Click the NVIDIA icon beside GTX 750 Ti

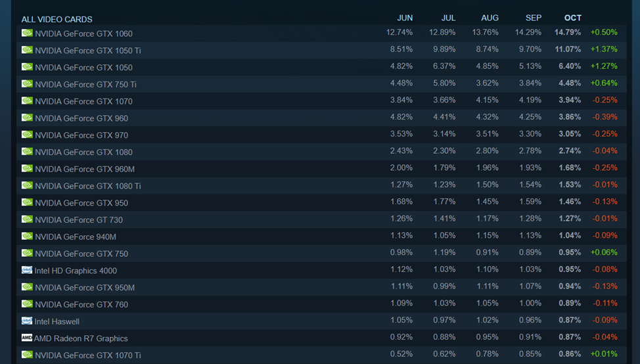[x=27, y=84]
